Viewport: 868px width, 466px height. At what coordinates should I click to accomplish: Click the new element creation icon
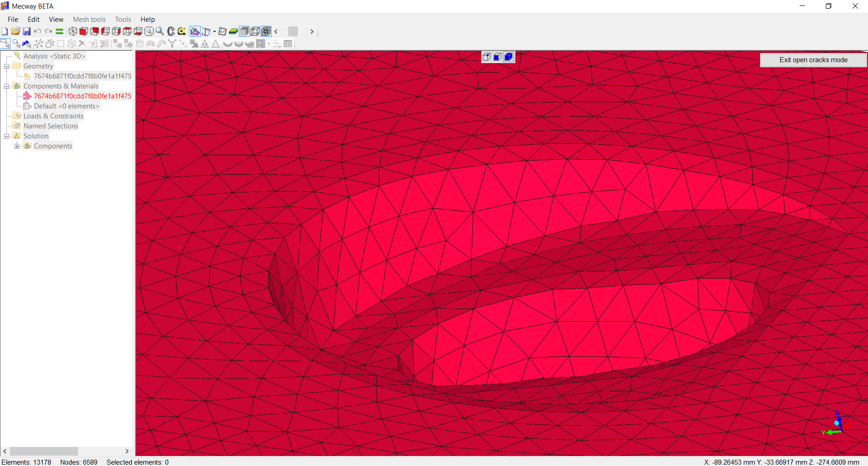click(50, 44)
